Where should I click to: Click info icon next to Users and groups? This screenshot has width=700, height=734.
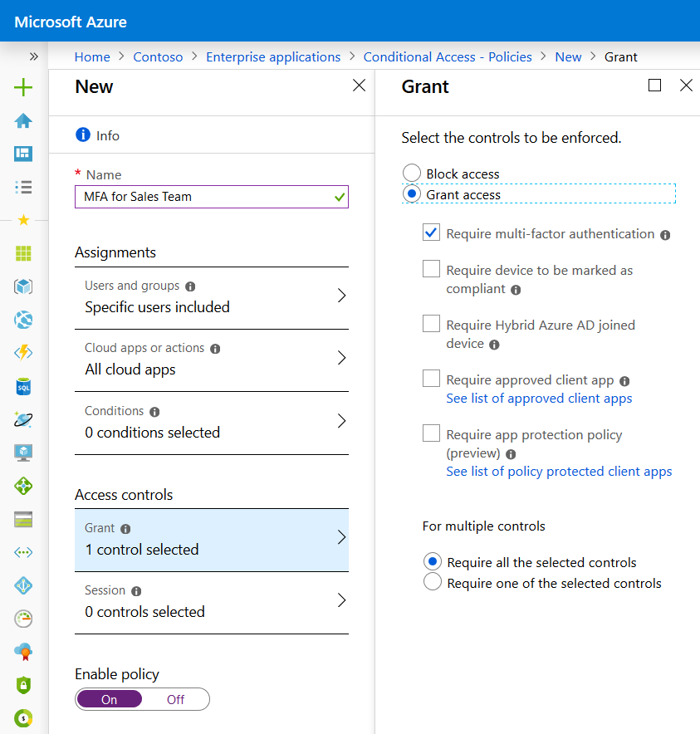pos(190,286)
